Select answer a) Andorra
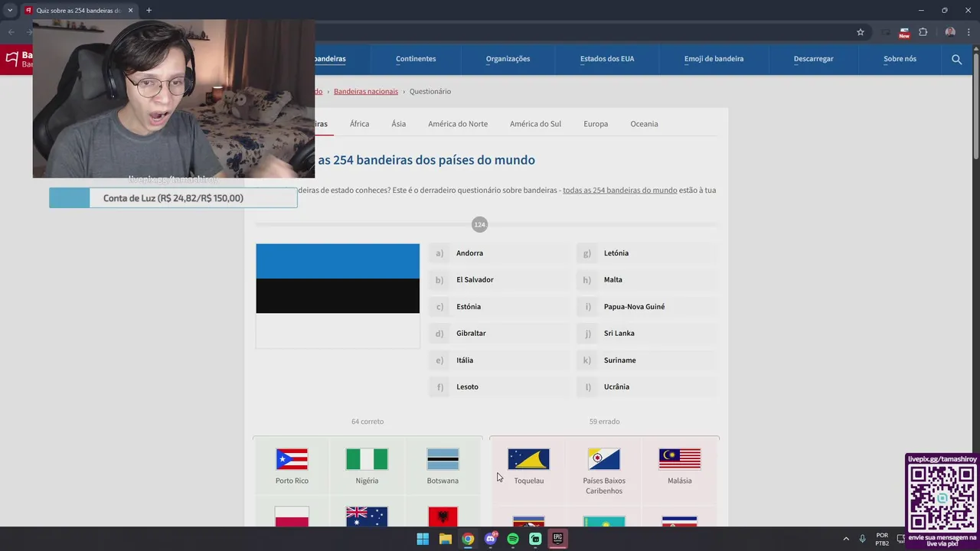This screenshot has height=551, width=980. point(499,253)
